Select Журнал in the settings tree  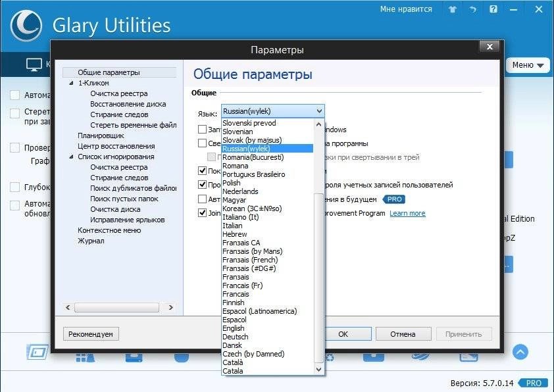coord(91,241)
